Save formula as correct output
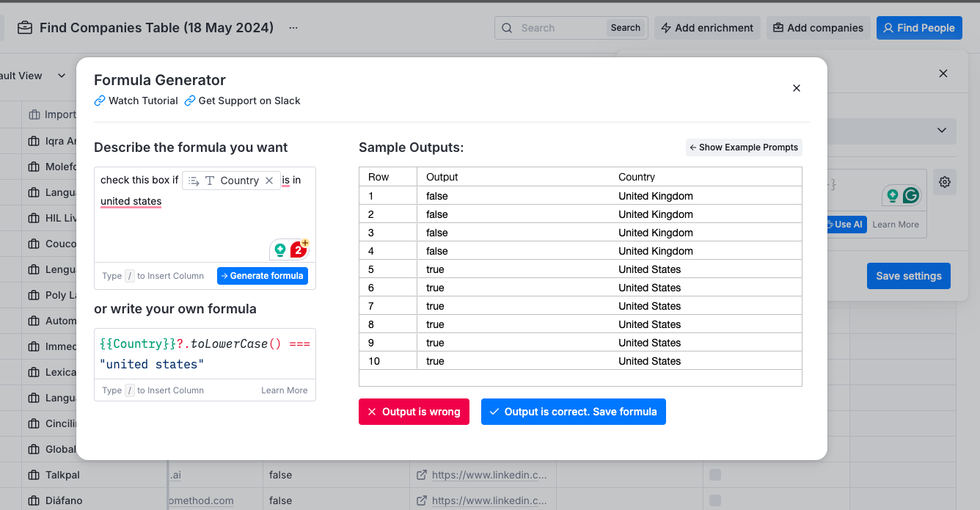 tap(573, 412)
